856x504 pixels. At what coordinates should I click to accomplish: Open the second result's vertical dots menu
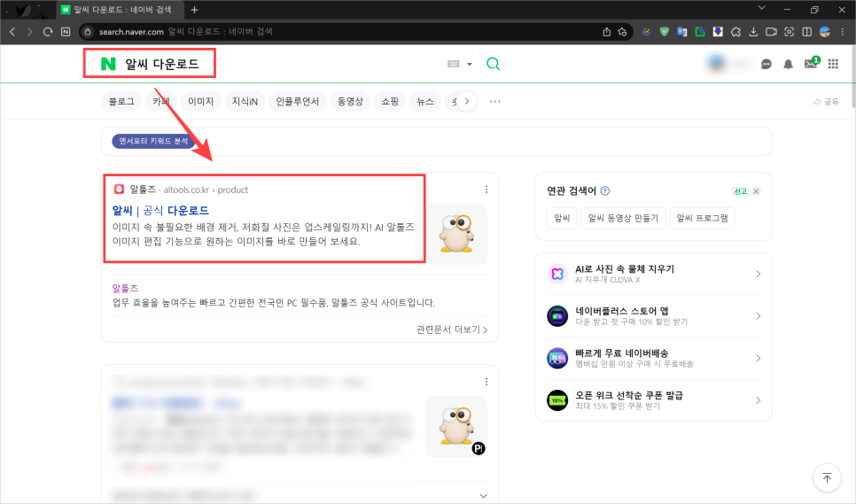(x=486, y=382)
